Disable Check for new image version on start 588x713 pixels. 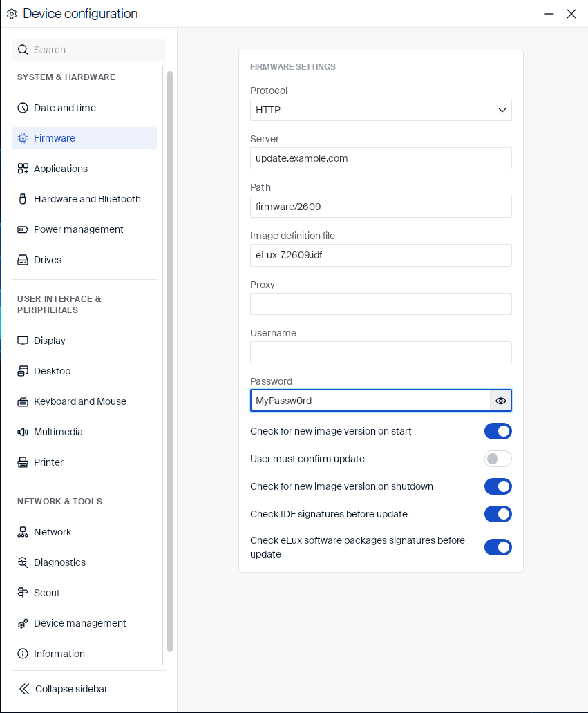pos(498,431)
